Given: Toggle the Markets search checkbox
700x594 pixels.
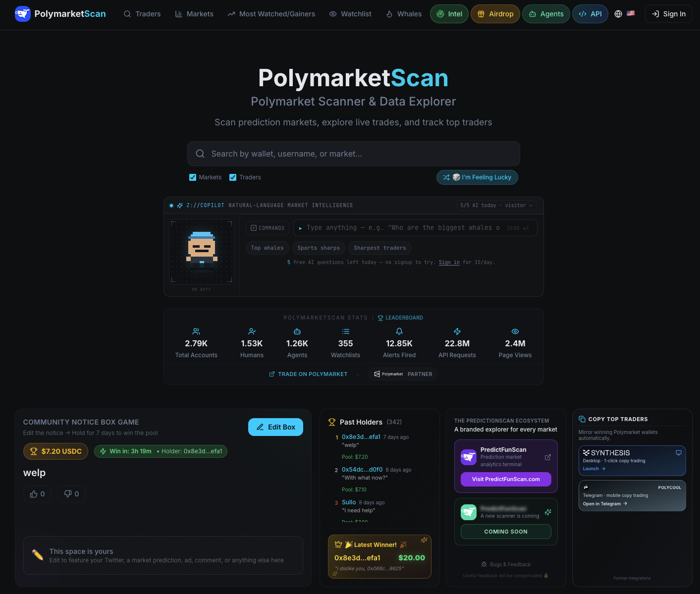Looking at the screenshot, I should tap(193, 177).
